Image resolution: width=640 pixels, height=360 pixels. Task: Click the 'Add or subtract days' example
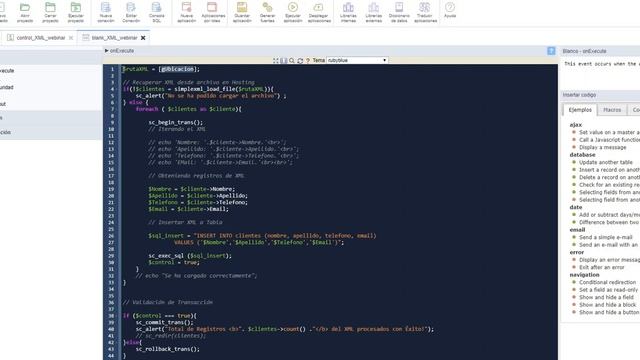pos(609,215)
